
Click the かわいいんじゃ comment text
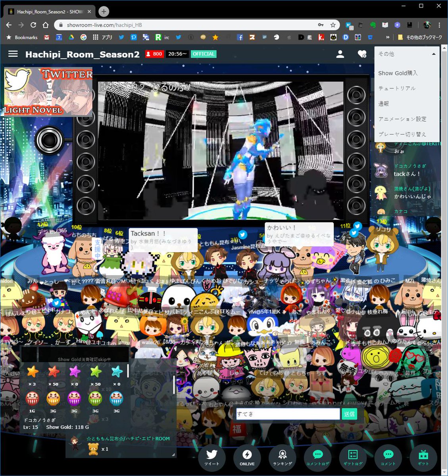pos(412,196)
